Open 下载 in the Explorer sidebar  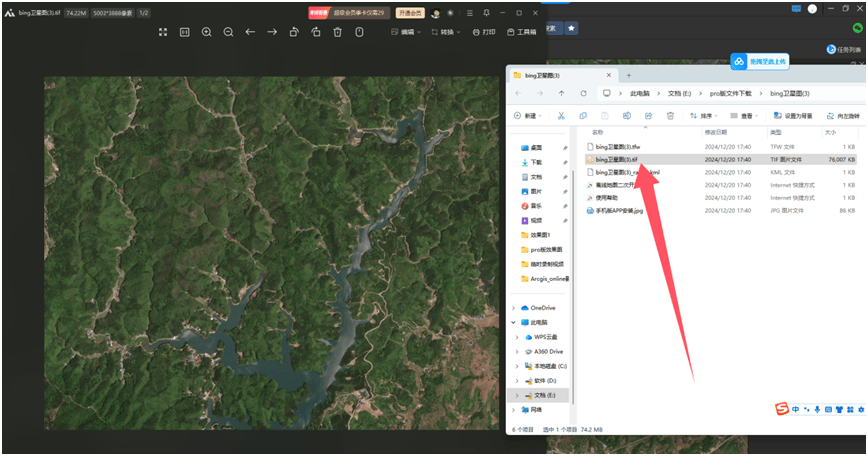click(536, 162)
